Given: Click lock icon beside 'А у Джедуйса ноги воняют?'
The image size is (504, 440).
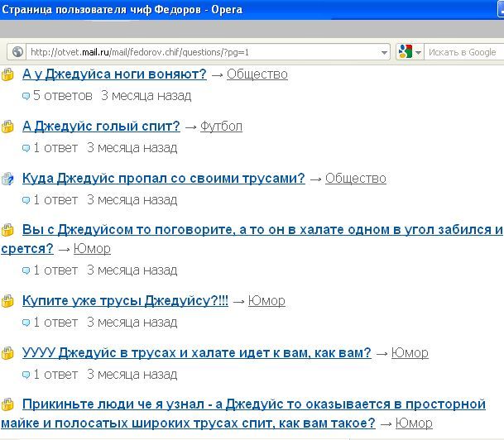Looking at the screenshot, I should pos(8,74).
